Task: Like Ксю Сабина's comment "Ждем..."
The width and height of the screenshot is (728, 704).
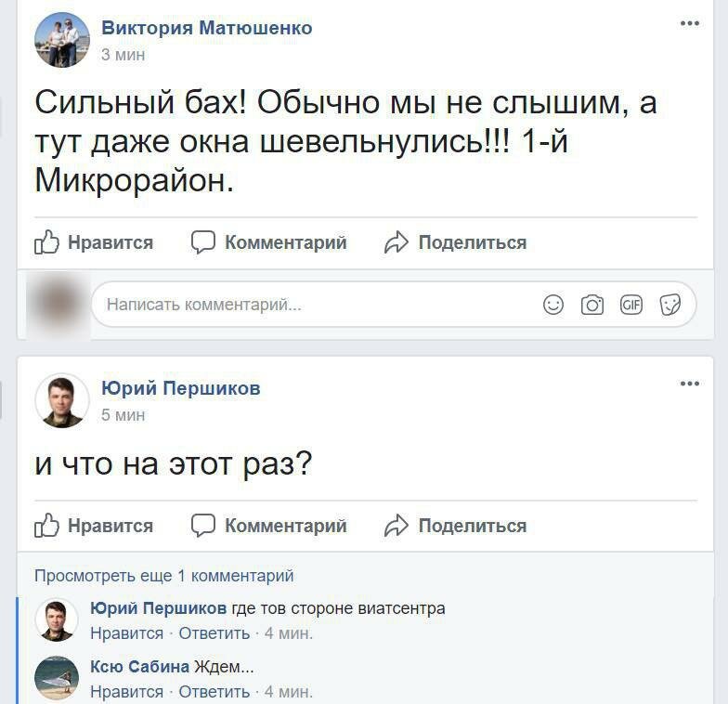Action: point(126,692)
